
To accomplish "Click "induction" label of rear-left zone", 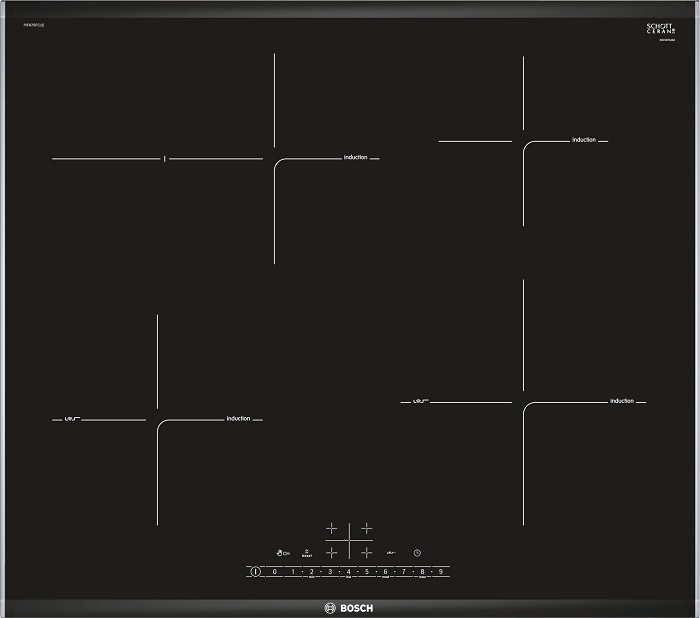I will pyautogui.click(x=355, y=157).
